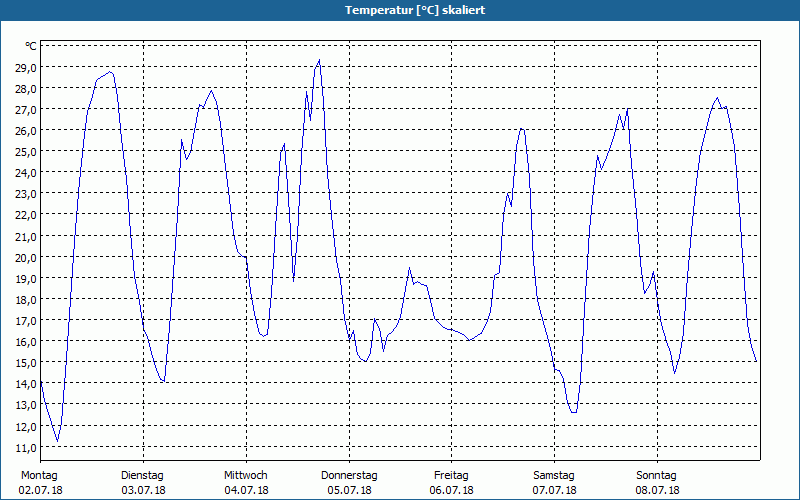Click the °C unit label
800x500 pixels.
pos(31,46)
